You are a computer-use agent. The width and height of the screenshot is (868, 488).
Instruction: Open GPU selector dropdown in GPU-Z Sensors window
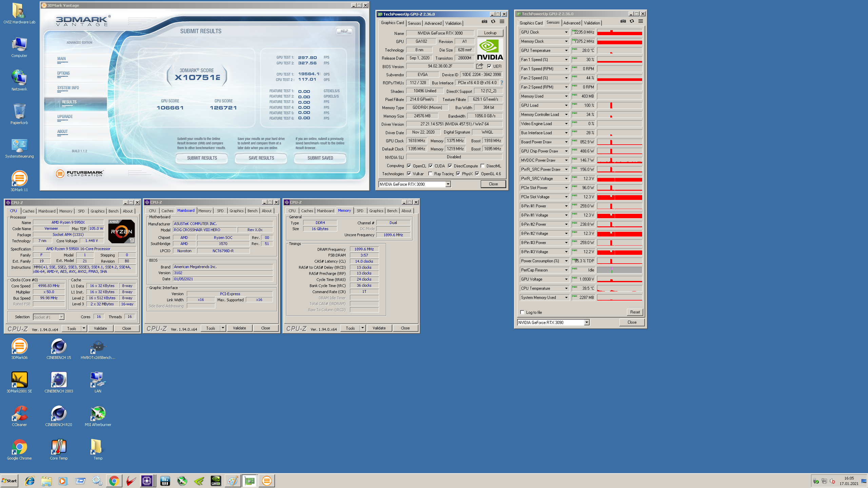coord(587,322)
